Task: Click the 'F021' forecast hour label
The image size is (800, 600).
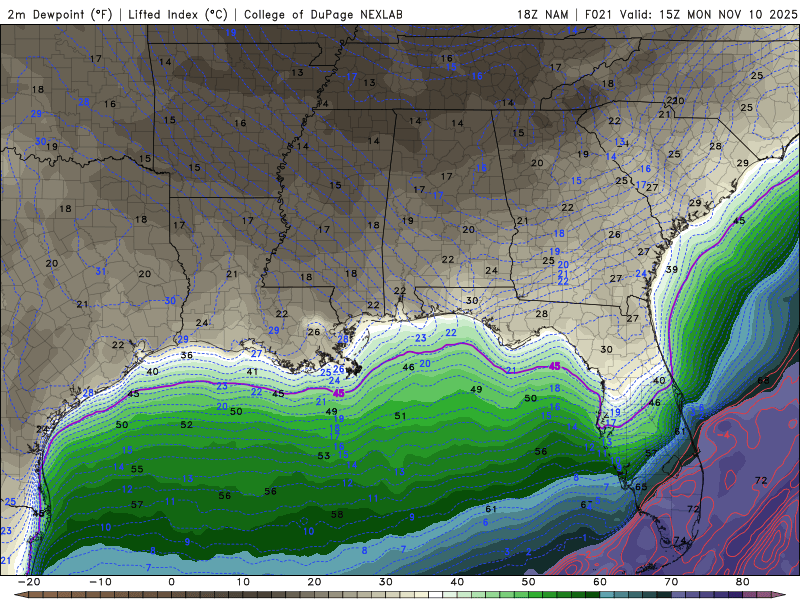Action: (598, 14)
